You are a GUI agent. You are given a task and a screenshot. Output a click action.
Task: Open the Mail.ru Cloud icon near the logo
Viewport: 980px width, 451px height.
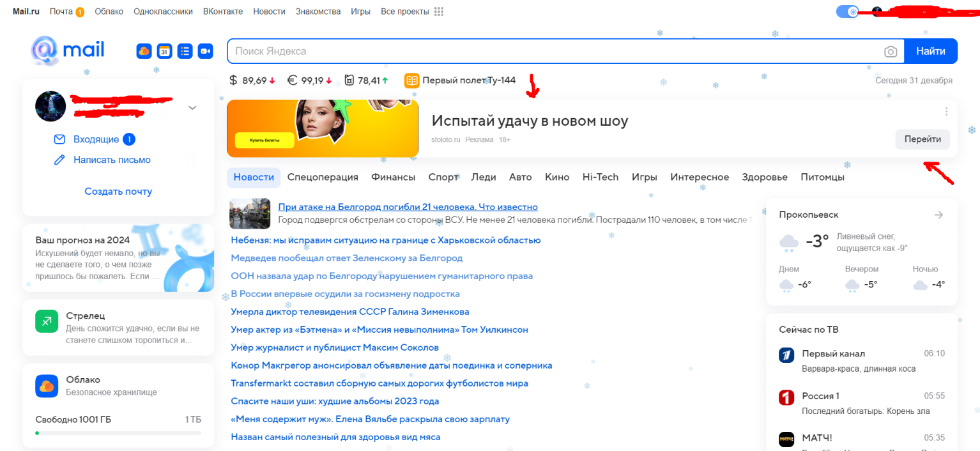pyautogui.click(x=144, y=51)
